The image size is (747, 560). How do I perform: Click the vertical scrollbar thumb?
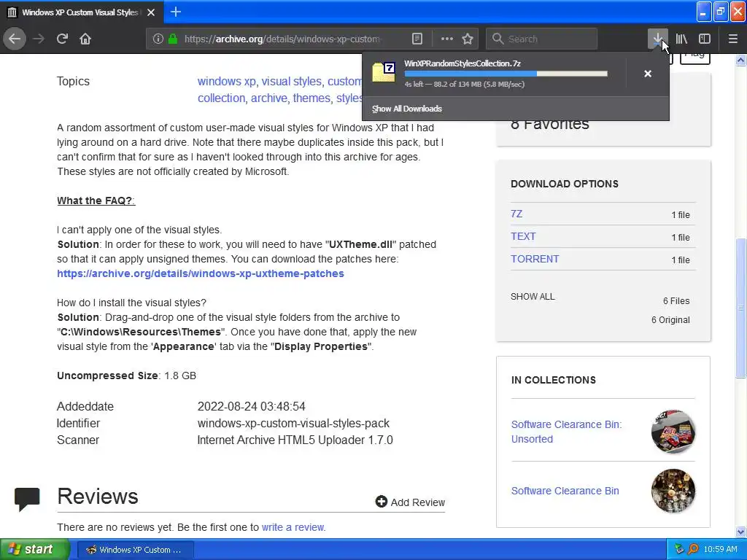[x=741, y=308]
